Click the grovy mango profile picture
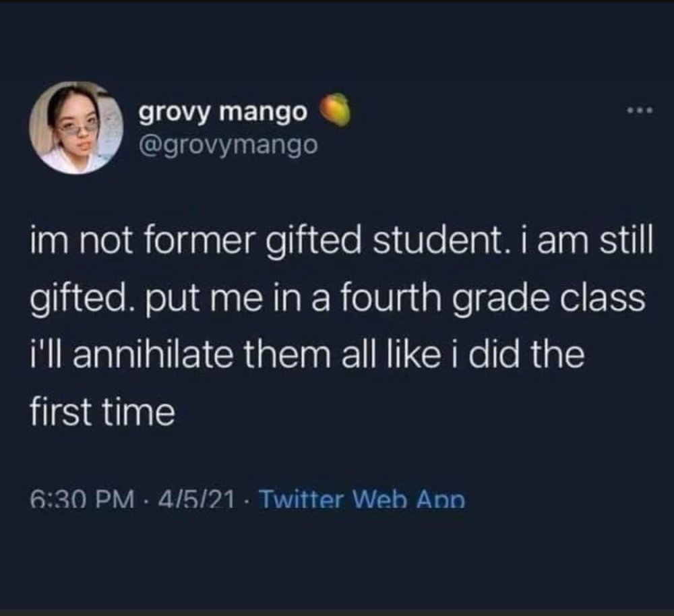 pos(75,128)
